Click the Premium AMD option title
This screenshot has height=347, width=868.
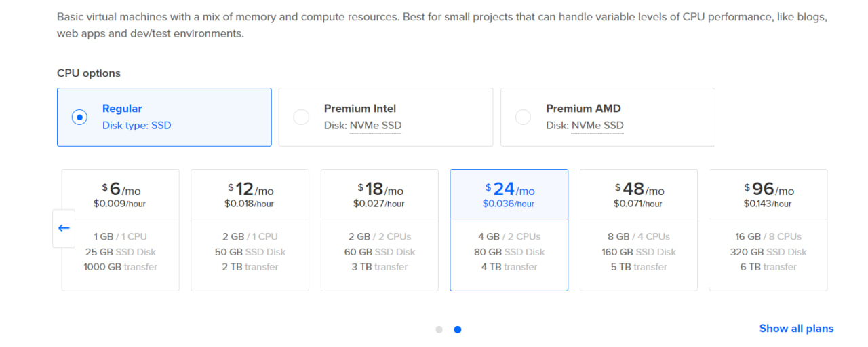click(583, 109)
